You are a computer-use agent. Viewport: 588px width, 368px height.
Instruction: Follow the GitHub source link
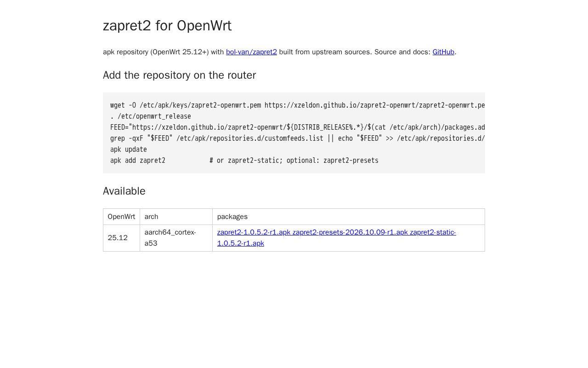(x=443, y=52)
